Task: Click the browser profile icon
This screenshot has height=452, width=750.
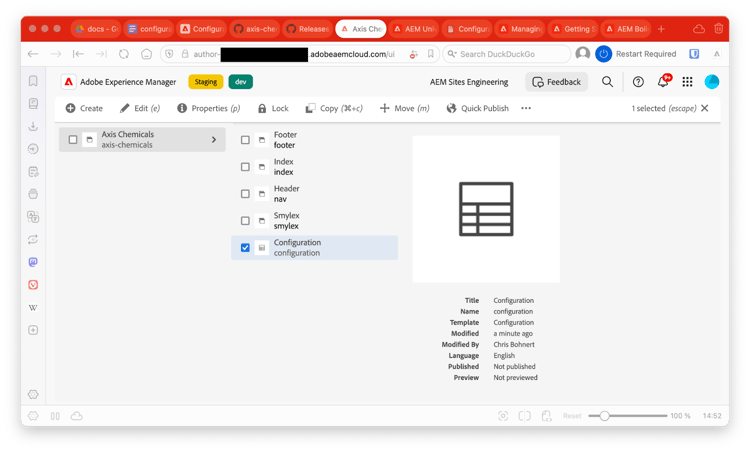Action: click(x=583, y=54)
